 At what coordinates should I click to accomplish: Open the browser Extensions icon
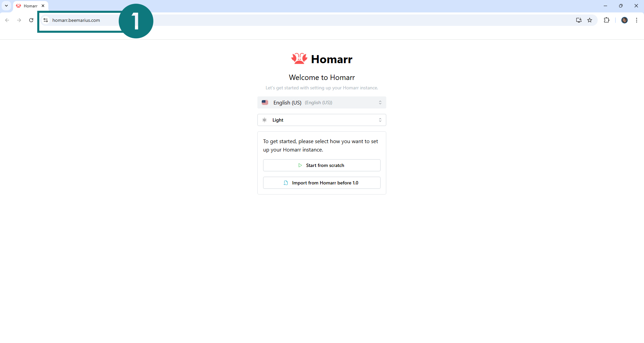pyautogui.click(x=606, y=20)
